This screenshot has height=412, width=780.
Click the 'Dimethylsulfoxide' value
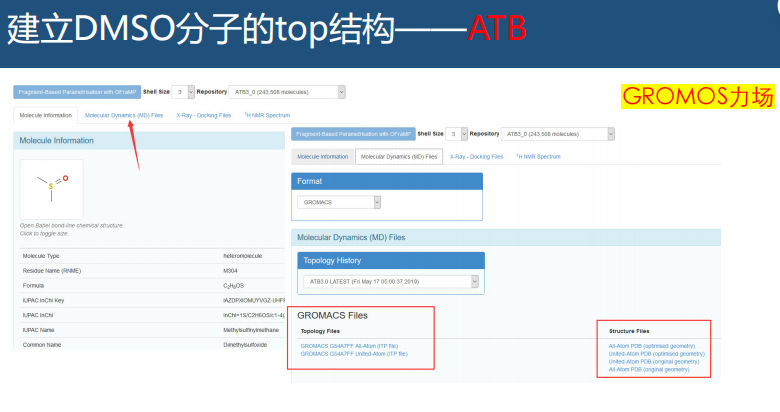click(x=245, y=345)
